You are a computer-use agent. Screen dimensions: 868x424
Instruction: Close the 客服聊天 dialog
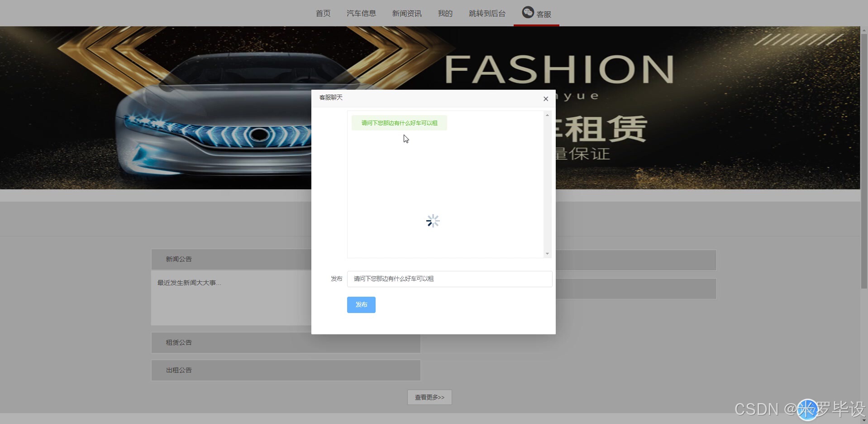(x=546, y=99)
